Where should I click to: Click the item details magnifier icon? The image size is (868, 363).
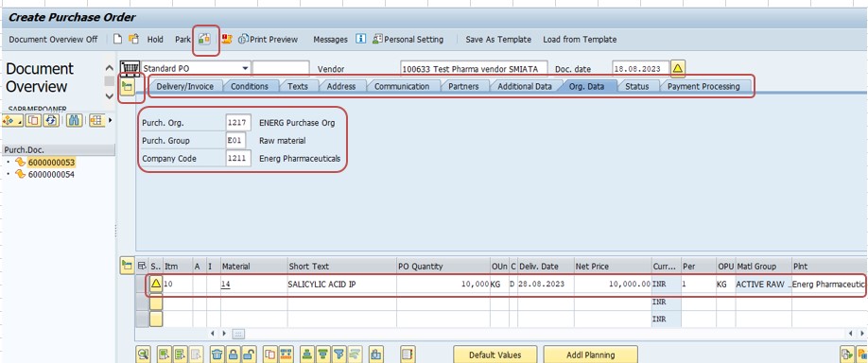(x=144, y=354)
